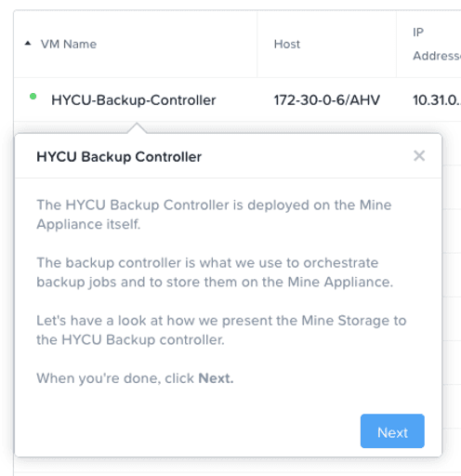461x476 pixels.
Task: Click the IP Address column header
Action: click(436, 44)
